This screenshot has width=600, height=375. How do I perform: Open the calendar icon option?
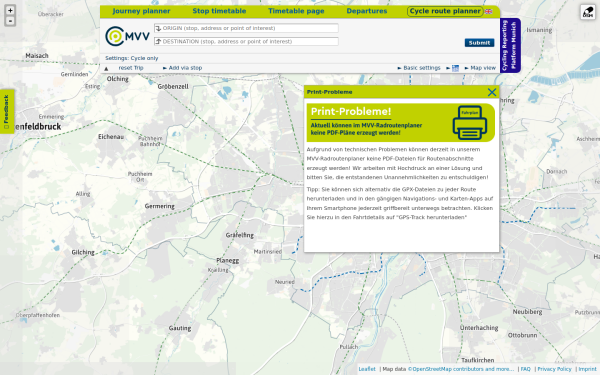tap(455, 68)
